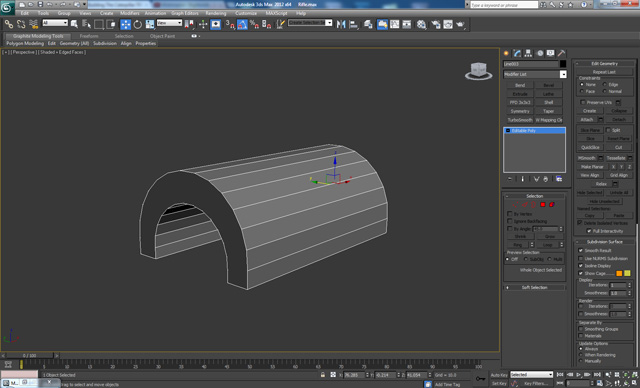Open the Utilities hammer panel tab

562,53
